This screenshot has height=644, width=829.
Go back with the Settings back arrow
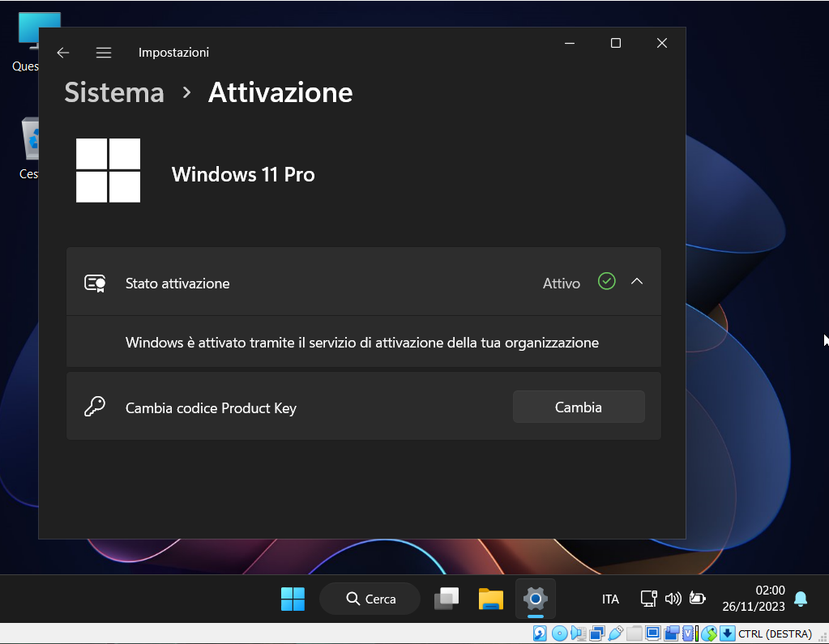click(x=63, y=53)
